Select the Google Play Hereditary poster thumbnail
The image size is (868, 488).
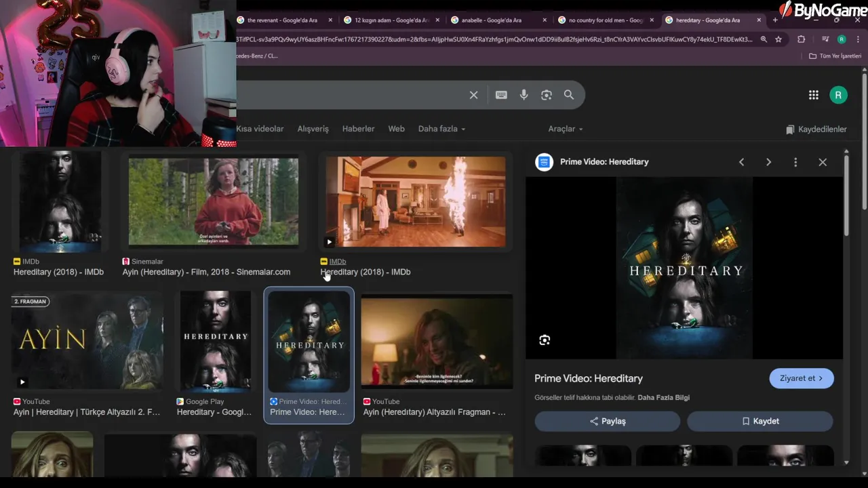click(215, 343)
